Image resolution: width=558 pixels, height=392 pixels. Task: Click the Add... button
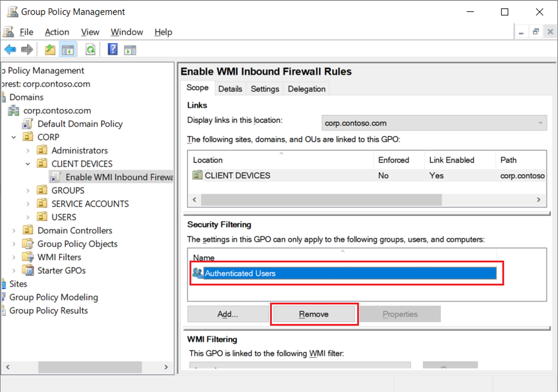(228, 314)
